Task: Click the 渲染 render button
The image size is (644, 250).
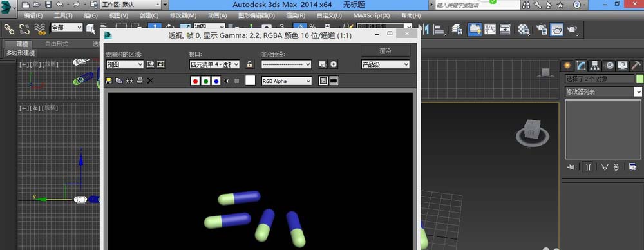Action: tap(385, 51)
